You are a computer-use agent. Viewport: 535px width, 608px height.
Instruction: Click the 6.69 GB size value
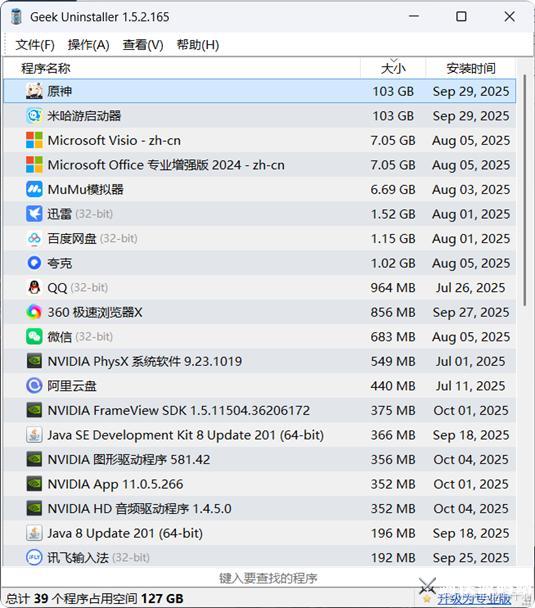(x=393, y=189)
